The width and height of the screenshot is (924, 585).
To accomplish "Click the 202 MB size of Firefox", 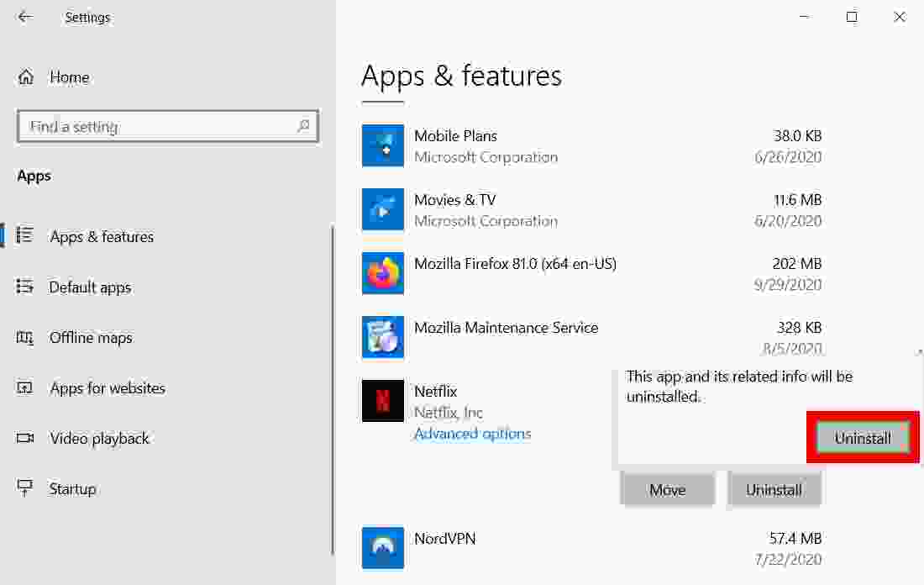I will pyautogui.click(x=796, y=264).
